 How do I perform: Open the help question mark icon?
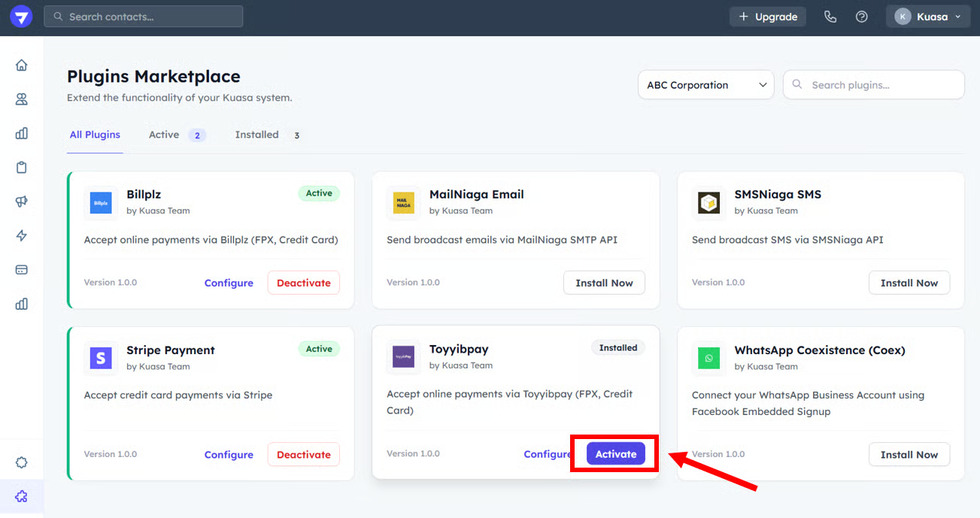tap(862, 17)
